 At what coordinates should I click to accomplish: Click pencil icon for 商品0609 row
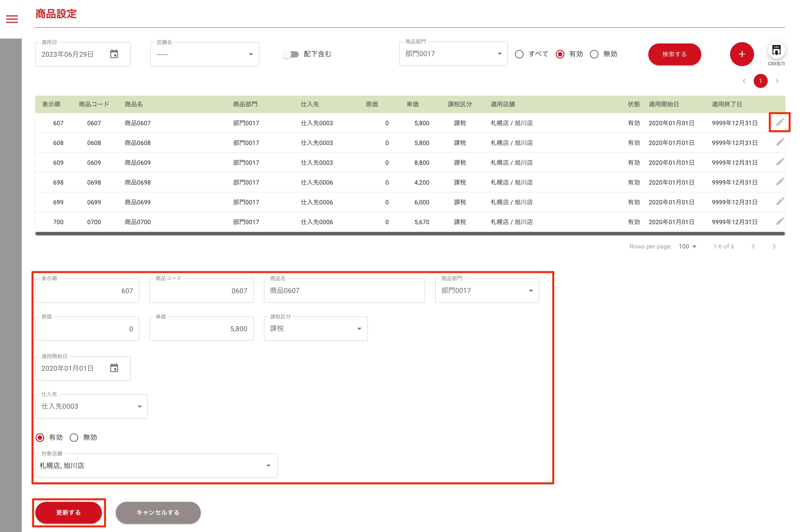coord(780,162)
